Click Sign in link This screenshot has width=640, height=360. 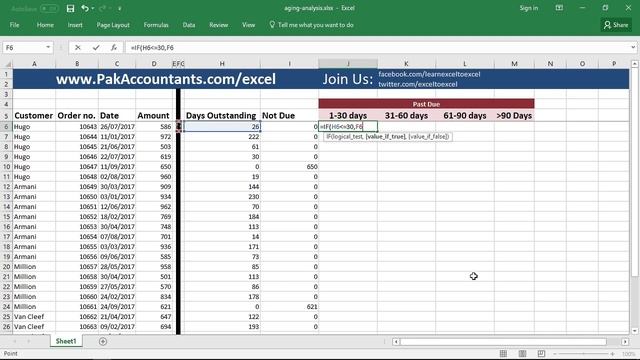tap(529, 8)
